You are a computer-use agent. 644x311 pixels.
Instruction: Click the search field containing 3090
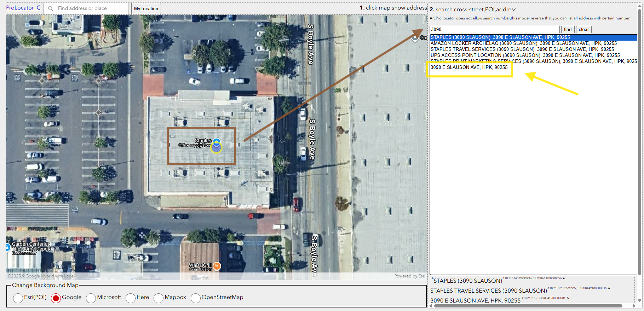click(x=494, y=29)
